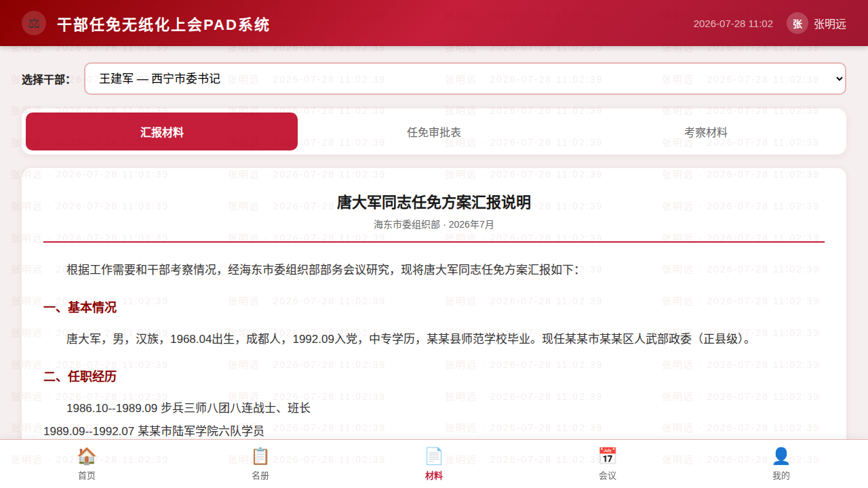The height and width of the screenshot is (488, 868).
Task: Click the 一、基本情况 section heading
Action: click(x=80, y=308)
